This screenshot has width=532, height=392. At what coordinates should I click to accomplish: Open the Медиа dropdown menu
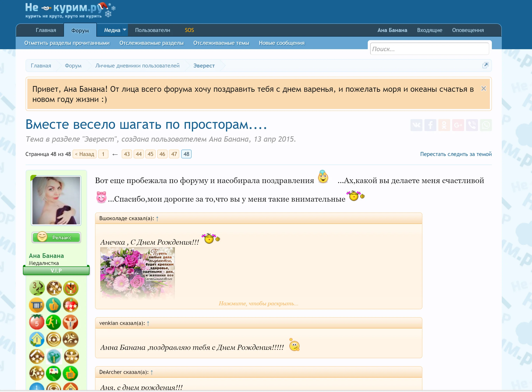coord(112,30)
